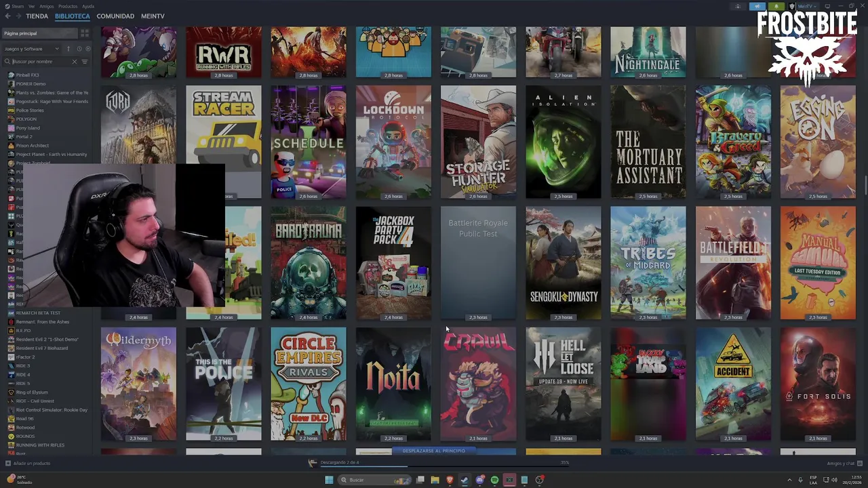Open the Barotrauma game cover
The image size is (868, 488).
coord(309,263)
